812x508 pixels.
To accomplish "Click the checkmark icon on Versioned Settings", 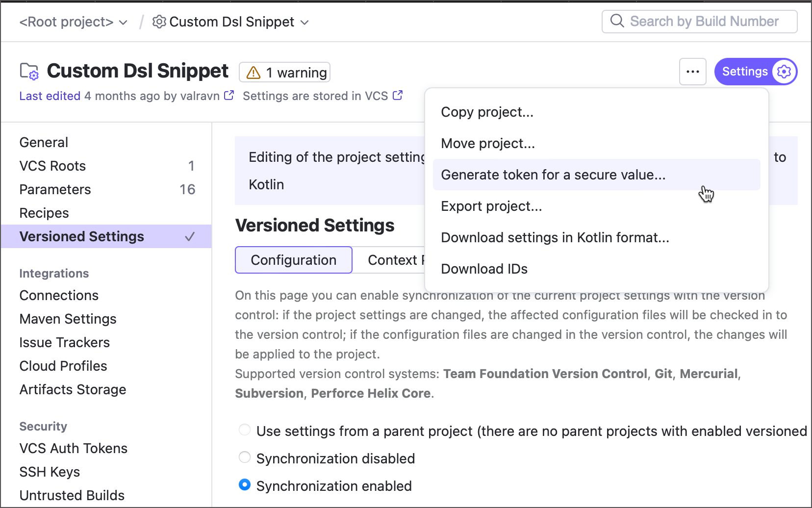I will point(190,236).
